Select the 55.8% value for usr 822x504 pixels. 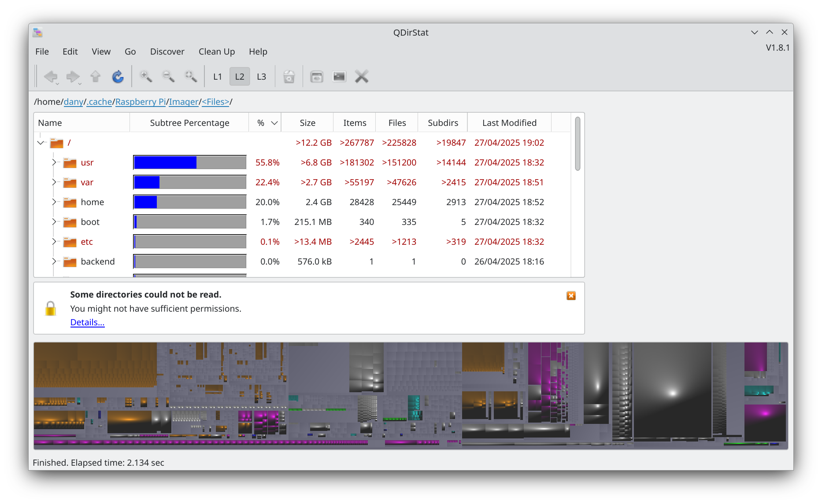pyautogui.click(x=267, y=162)
